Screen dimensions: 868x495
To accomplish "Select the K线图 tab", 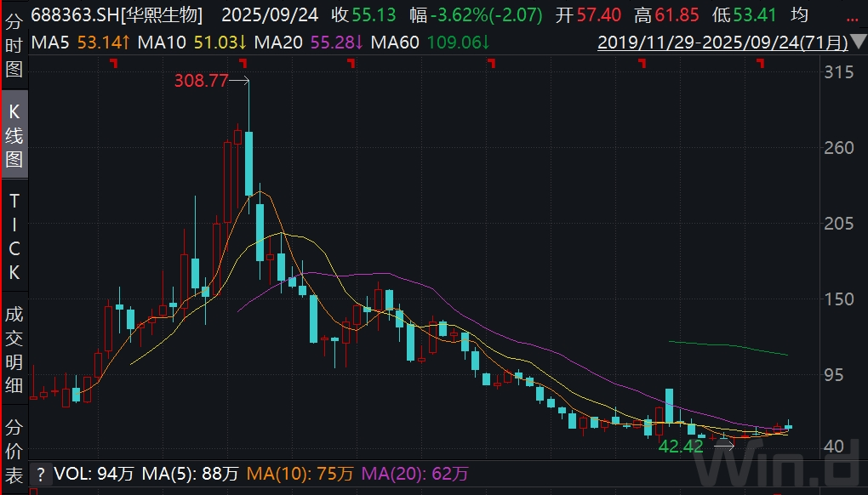I will click(14, 135).
